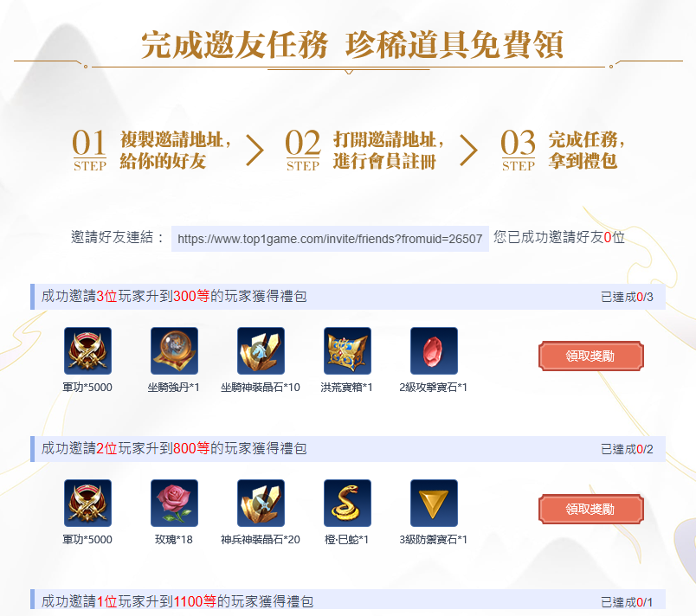Click the 坐騎神裝晶石*10 reward icon
Screen dimensions: 696x616
[x=261, y=350]
